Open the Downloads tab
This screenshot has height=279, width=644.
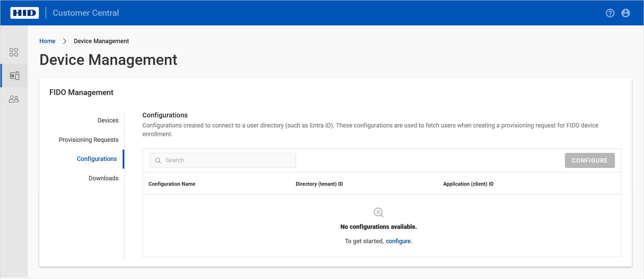[104, 178]
